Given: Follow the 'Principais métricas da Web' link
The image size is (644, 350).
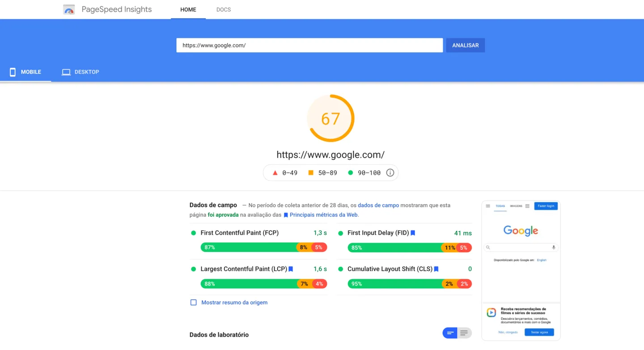Looking at the screenshot, I should click(x=321, y=215).
